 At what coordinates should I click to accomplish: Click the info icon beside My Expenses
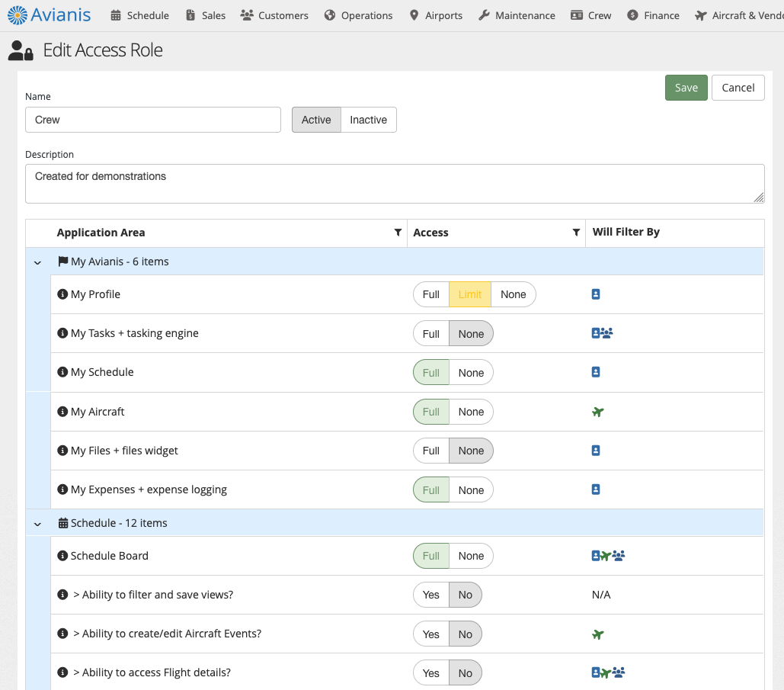pyautogui.click(x=62, y=489)
